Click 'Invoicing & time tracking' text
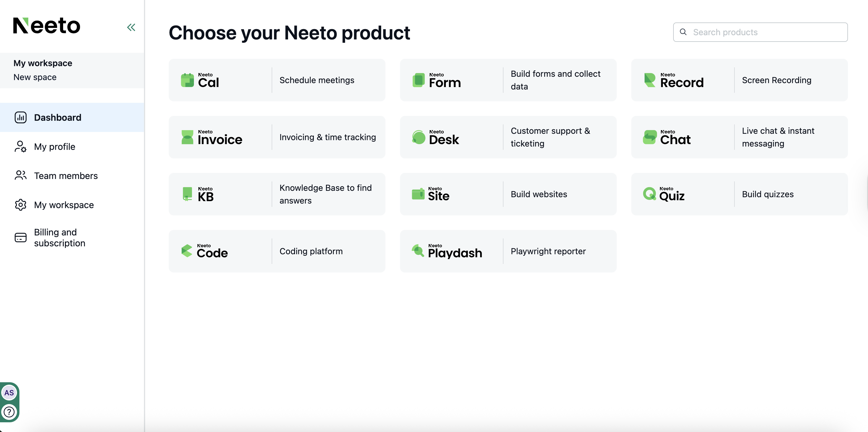 tap(327, 137)
